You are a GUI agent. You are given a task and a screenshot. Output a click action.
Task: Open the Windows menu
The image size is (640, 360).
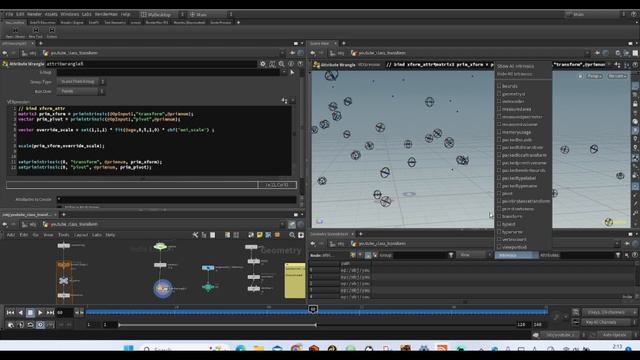pyautogui.click(x=70, y=14)
